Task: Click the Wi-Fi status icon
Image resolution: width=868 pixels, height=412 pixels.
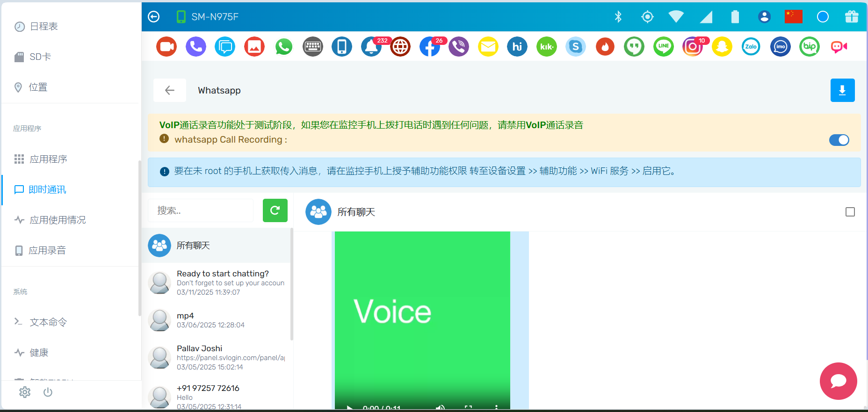Action: click(676, 17)
